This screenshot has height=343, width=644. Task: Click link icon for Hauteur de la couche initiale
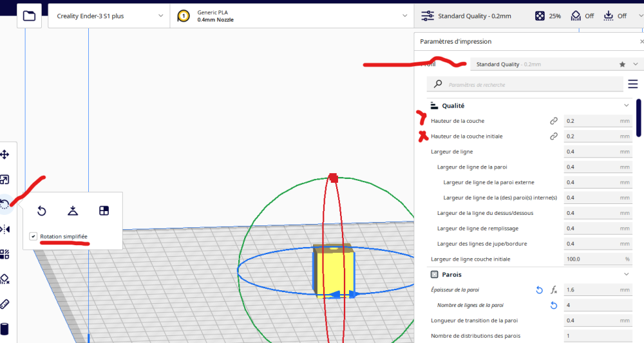(554, 136)
